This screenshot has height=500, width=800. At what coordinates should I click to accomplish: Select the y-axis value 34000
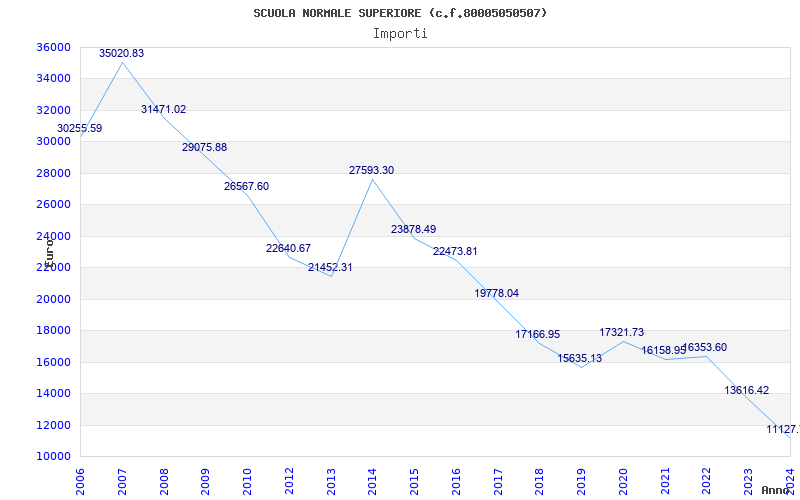[x=54, y=79]
